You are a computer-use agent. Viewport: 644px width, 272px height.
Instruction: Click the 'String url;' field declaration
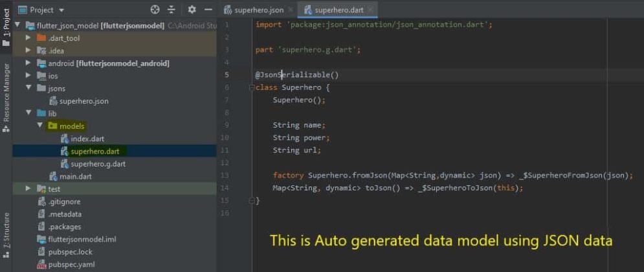[x=297, y=150]
